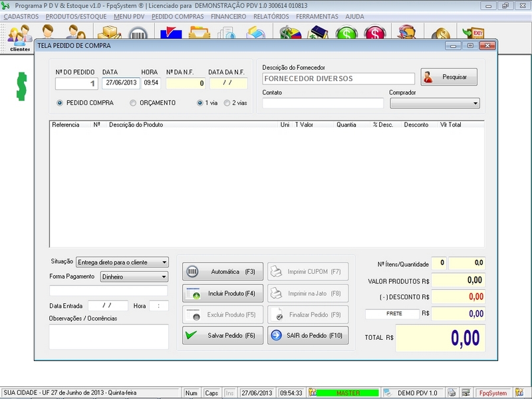Click the laptop icon beside DEMO PDV
Image resolution: width=532 pixels, height=399 pixels.
388,392
